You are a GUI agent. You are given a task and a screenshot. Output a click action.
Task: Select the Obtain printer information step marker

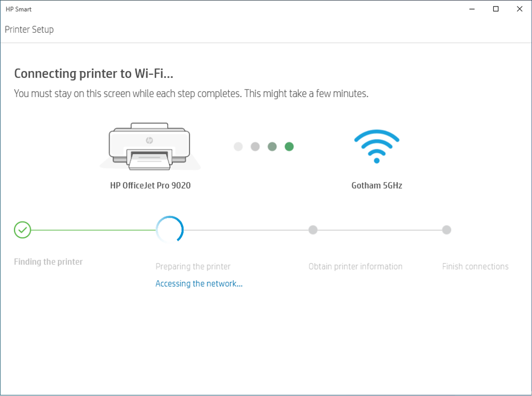coord(313,229)
